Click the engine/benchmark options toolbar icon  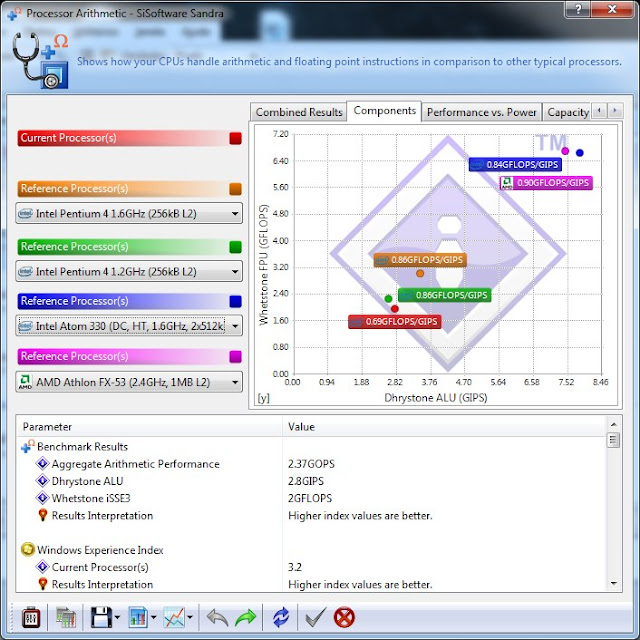tap(31, 618)
